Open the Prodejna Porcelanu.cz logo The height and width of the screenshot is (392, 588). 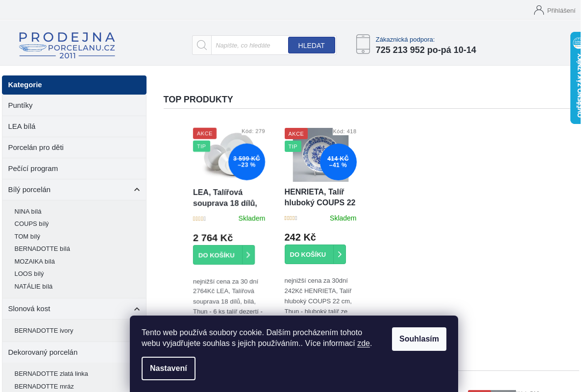(x=67, y=45)
